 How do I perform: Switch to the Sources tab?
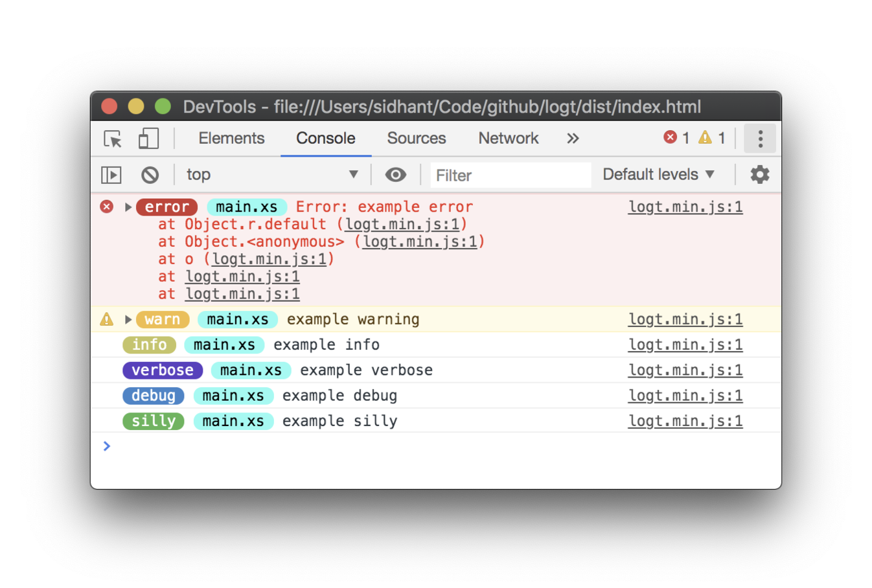417,138
